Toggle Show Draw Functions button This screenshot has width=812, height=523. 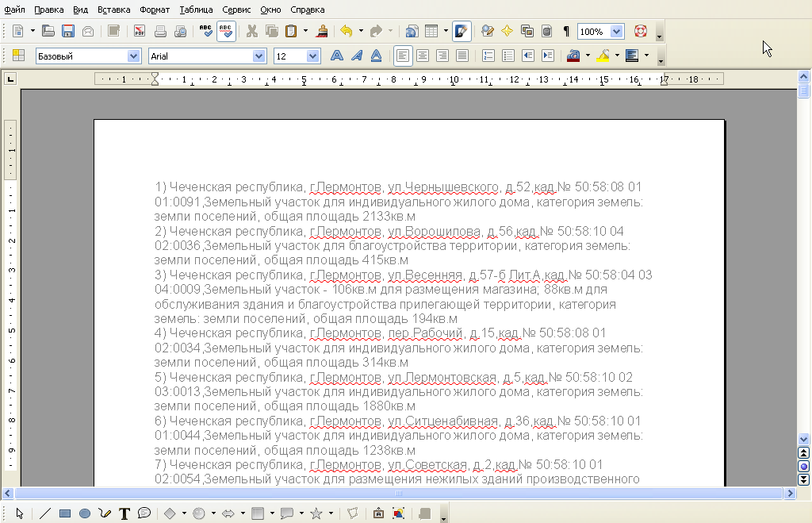click(x=462, y=31)
